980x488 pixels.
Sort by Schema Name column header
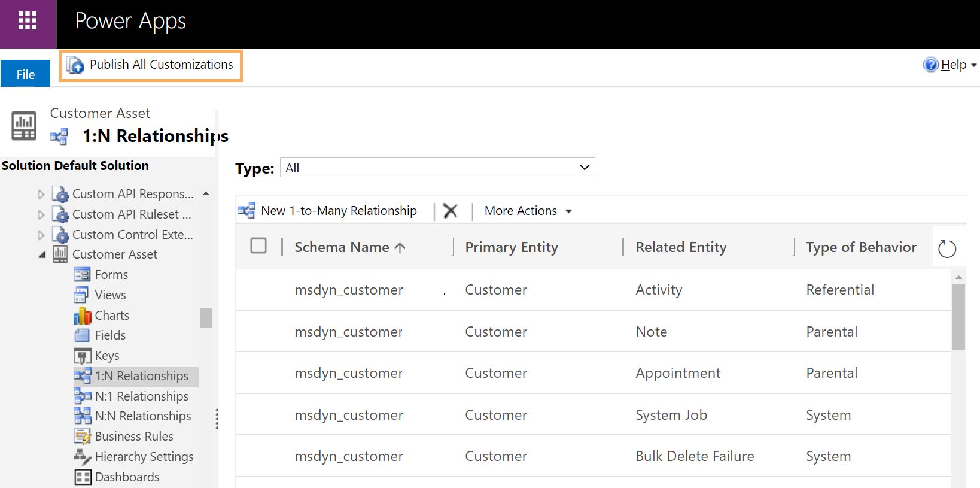(x=350, y=247)
